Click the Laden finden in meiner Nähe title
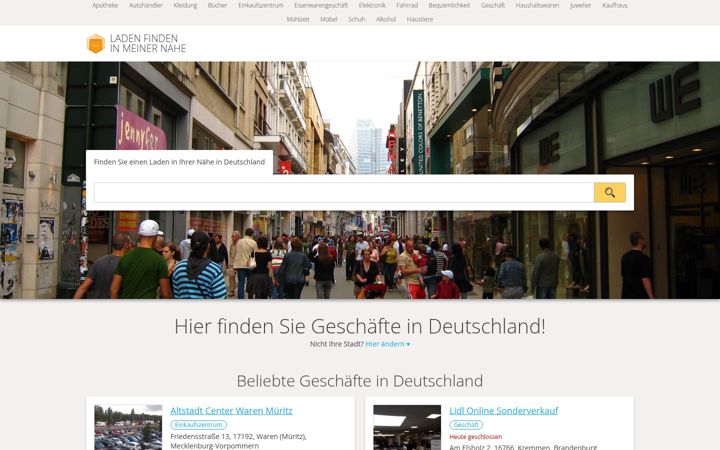The height and width of the screenshot is (450, 720). click(148, 44)
